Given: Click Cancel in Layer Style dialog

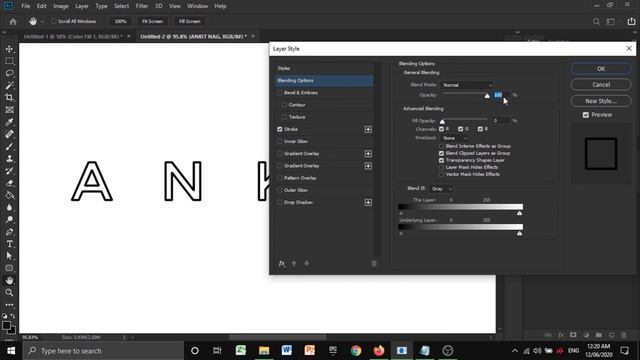Looking at the screenshot, I should pyautogui.click(x=601, y=84).
